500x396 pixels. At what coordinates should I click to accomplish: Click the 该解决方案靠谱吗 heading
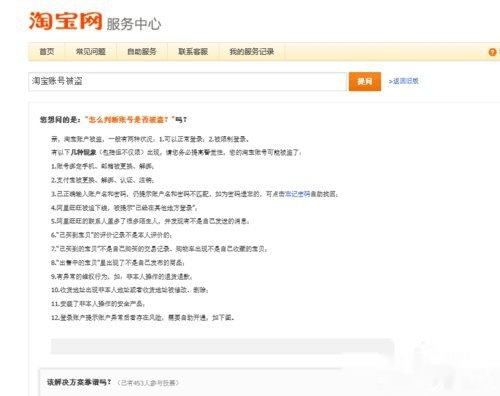(79, 382)
